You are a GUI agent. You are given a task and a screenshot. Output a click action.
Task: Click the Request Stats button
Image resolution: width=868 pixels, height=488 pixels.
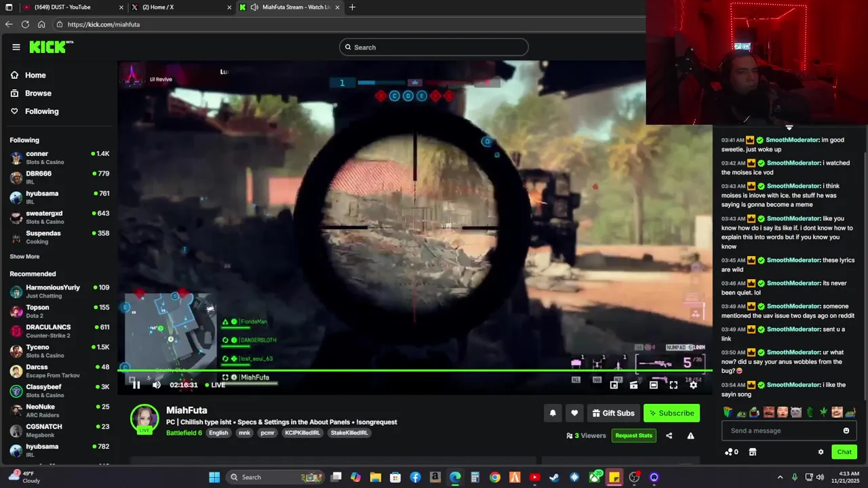(x=633, y=435)
